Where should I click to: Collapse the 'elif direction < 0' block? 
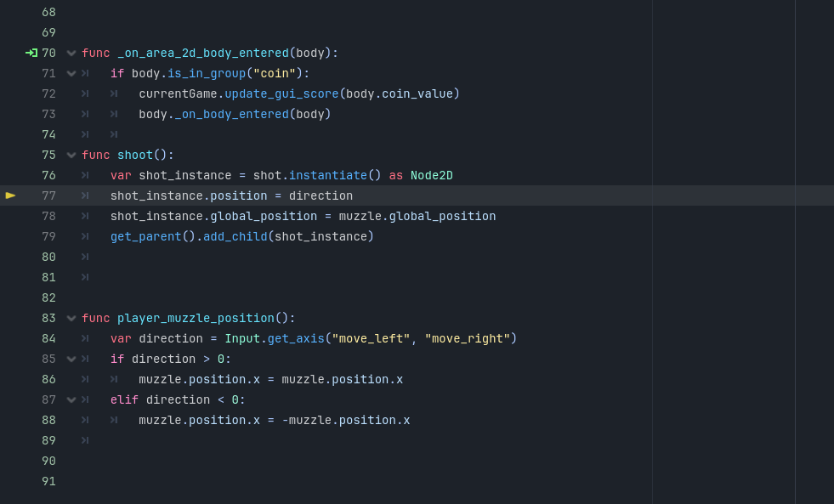[71, 399]
